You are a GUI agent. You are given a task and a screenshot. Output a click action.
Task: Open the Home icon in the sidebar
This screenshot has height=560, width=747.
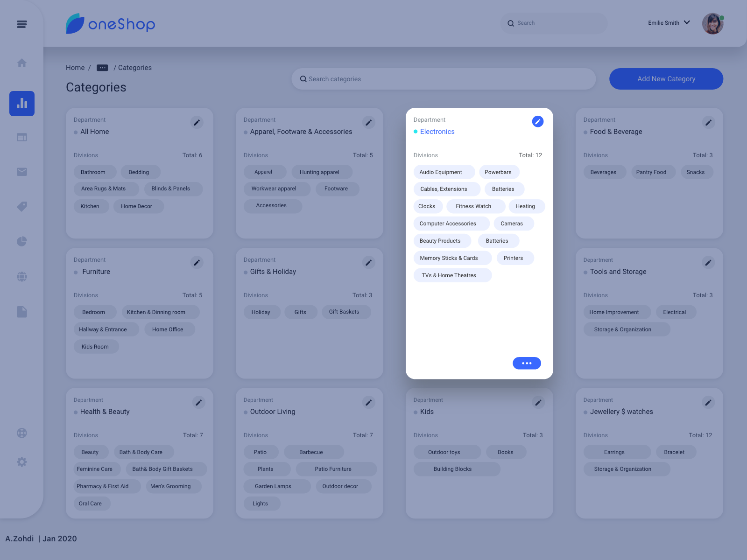(21, 63)
